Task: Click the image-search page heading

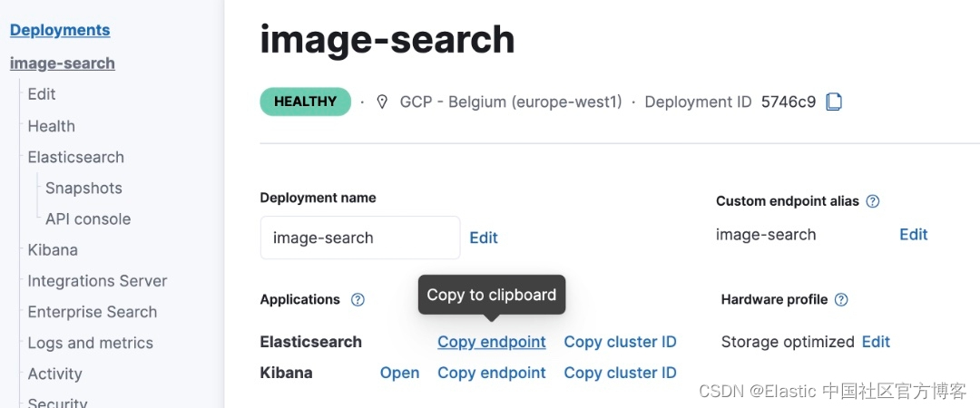Action: [x=387, y=39]
